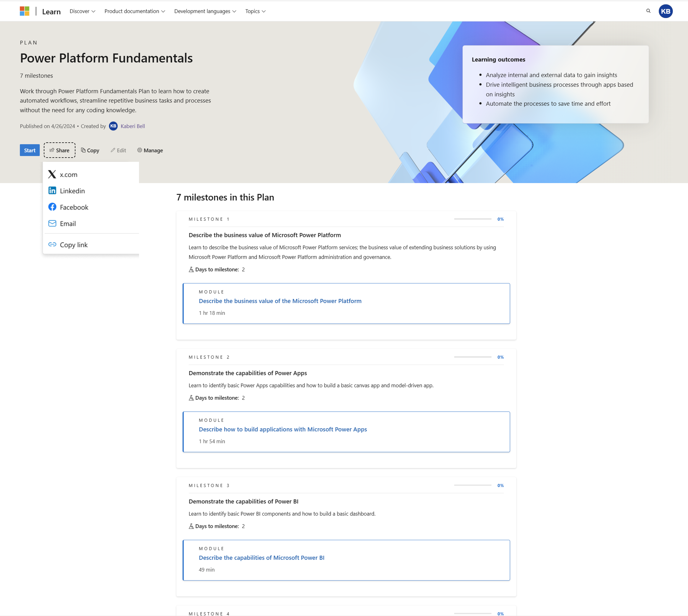Click the KB profile avatar icon
This screenshot has width=688, height=616.
point(666,11)
